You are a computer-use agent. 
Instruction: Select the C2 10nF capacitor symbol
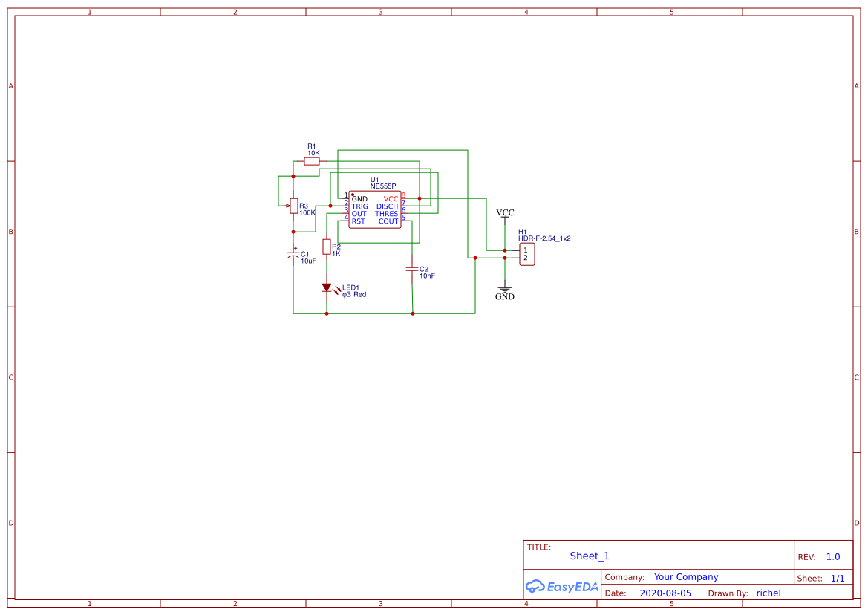(413, 270)
